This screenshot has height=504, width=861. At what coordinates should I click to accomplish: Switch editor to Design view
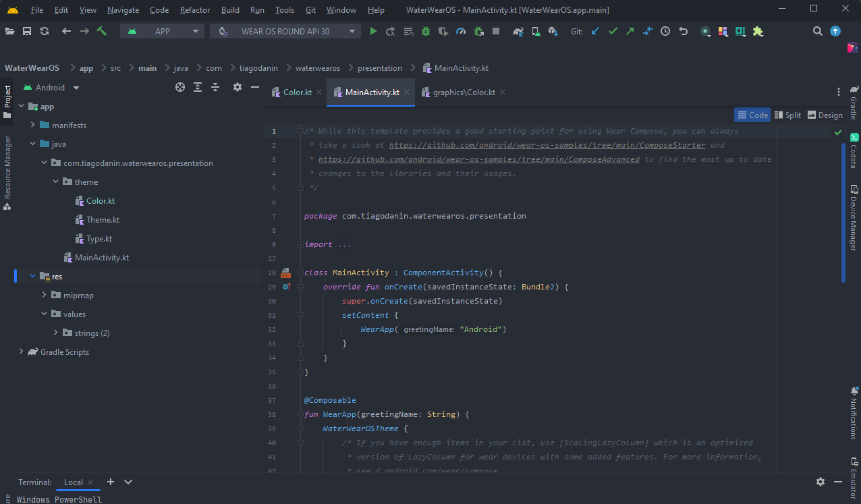825,115
